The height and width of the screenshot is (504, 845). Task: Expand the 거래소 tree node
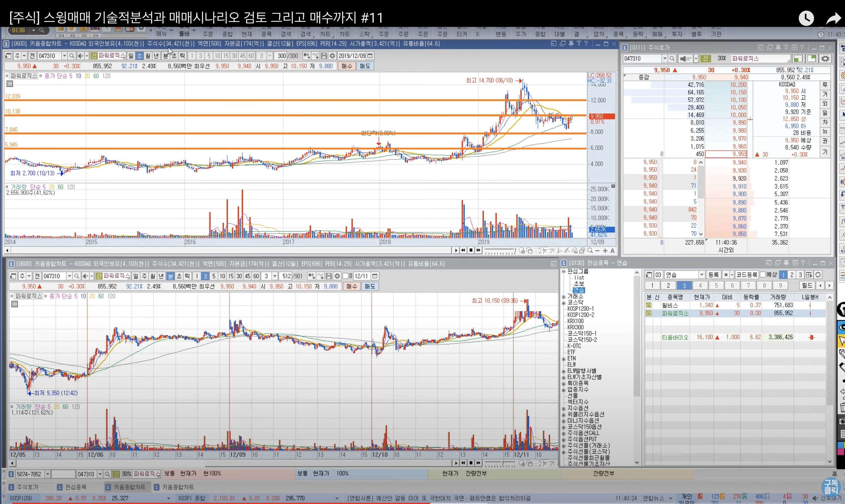[x=564, y=297]
